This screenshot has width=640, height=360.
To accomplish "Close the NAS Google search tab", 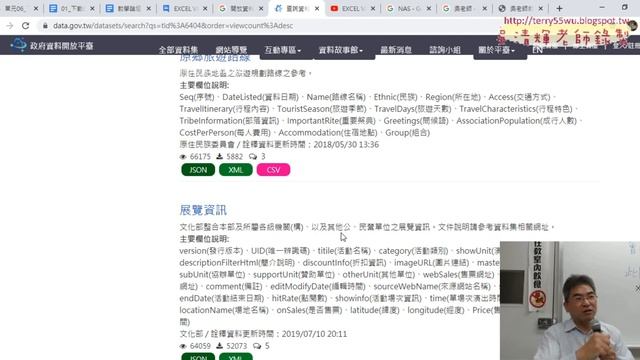I will [429, 8].
